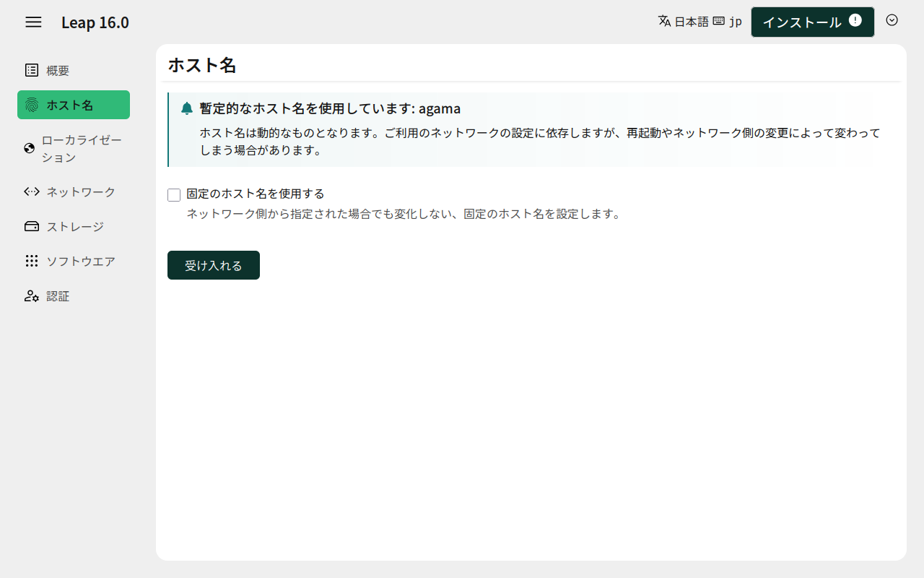Image resolution: width=924 pixels, height=578 pixels.
Task: Click the keyboard layout icon
Action: [719, 21]
